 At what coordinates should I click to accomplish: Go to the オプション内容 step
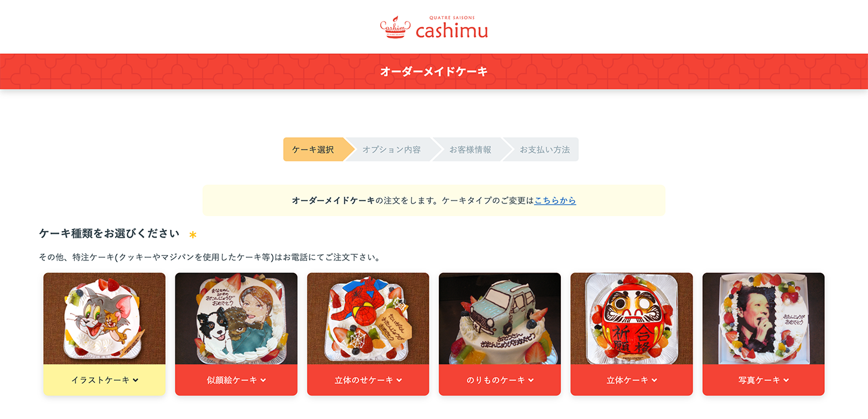(391, 150)
